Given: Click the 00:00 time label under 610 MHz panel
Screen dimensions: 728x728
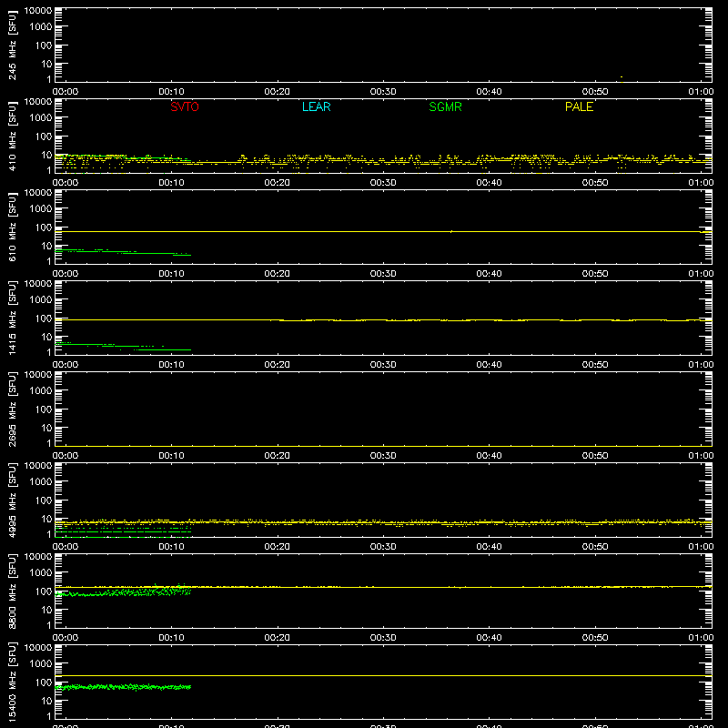Looking at the screenshot, I should 66,274.
